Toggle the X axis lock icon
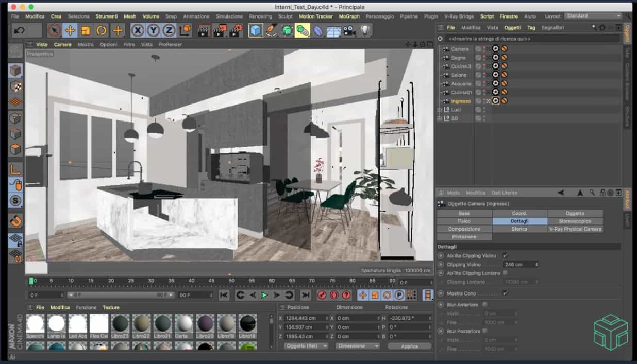This screenshot has height=364, width=637. point(137,31)
